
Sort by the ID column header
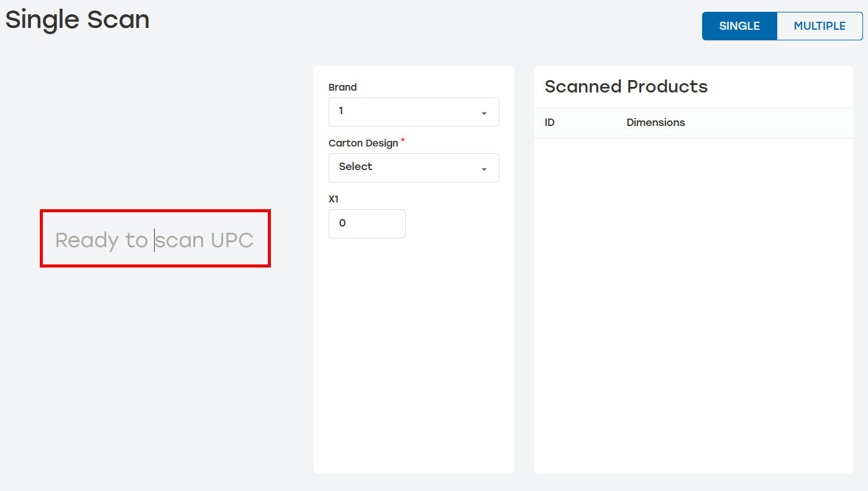[x=550, y=123]
